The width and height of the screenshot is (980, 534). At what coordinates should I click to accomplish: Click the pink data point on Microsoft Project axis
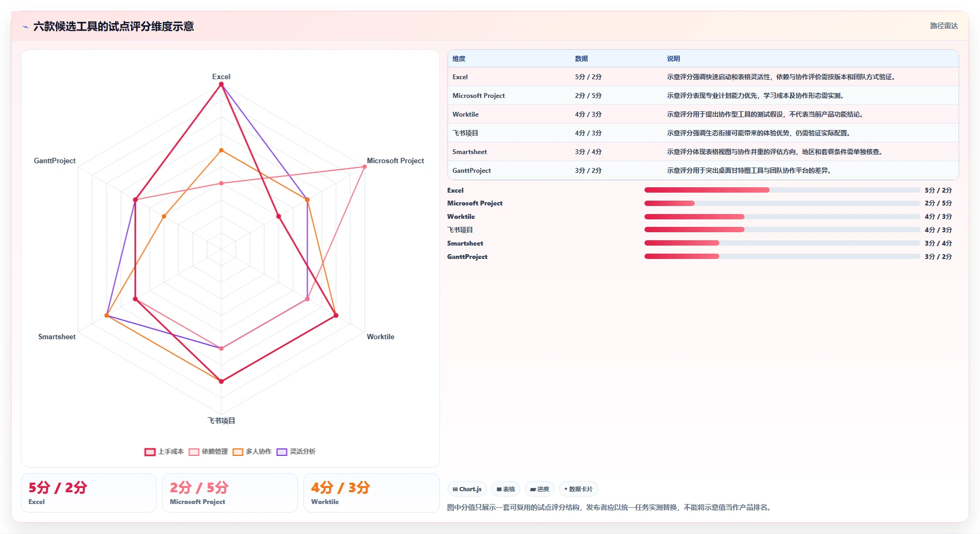tap(364, 166)
